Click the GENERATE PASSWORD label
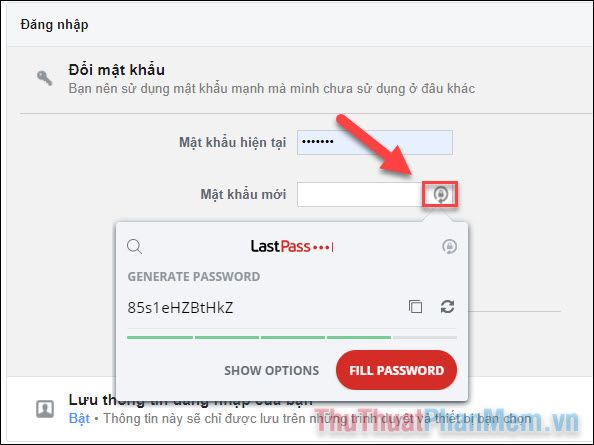This screenshot has height=445, width=594. point(194,276)
